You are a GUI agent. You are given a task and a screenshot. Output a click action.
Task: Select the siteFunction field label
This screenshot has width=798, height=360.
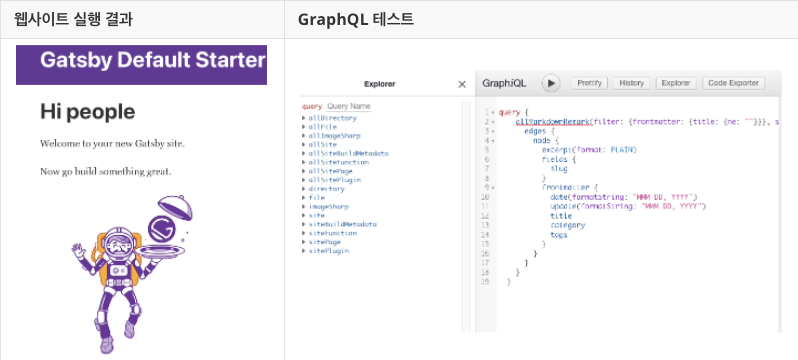coord(332,233)
